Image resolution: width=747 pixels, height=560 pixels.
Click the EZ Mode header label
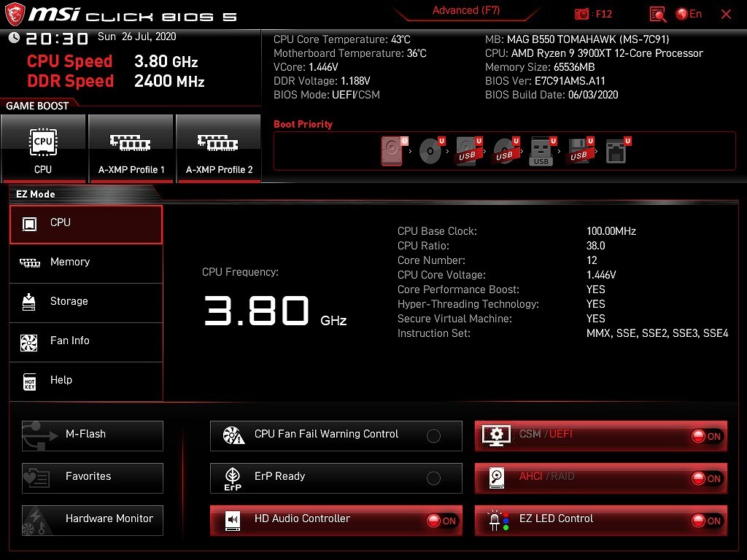click(36, 194)
